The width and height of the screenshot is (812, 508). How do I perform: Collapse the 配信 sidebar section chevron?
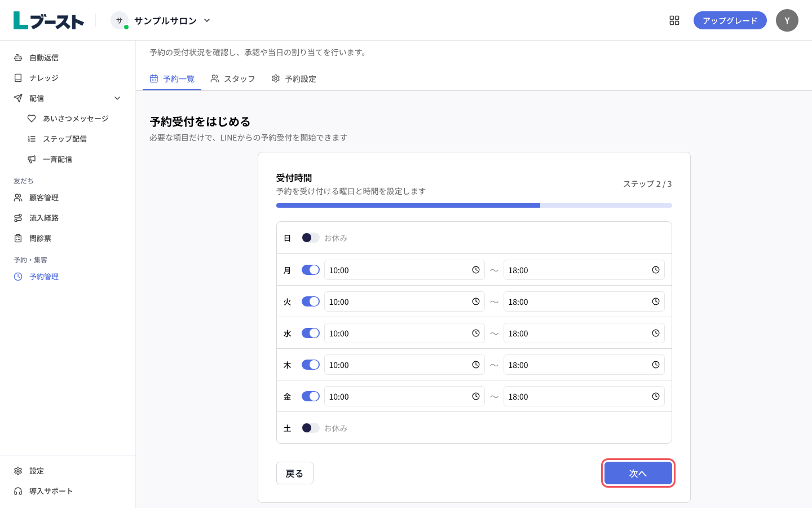tap(117, 98)
